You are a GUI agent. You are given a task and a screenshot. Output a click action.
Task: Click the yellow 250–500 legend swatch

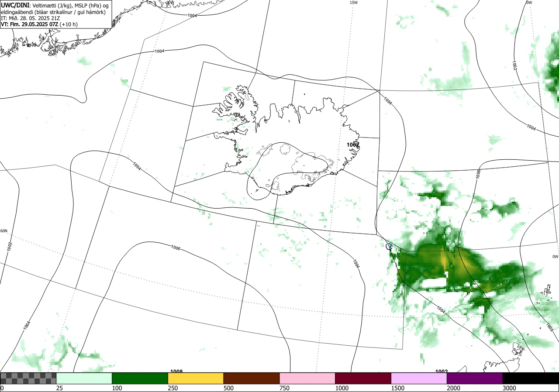tap(196, 378)
